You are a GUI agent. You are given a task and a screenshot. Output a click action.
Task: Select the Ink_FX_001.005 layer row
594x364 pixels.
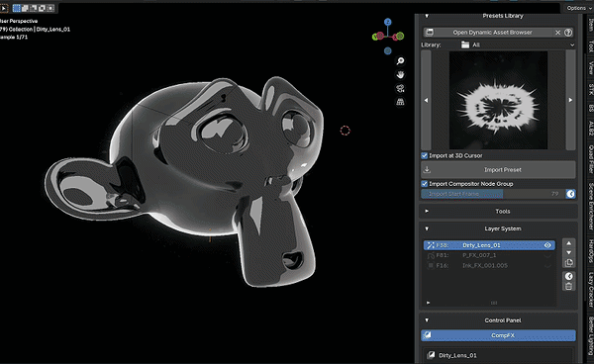pyautogui.click(x=489, y=266)
